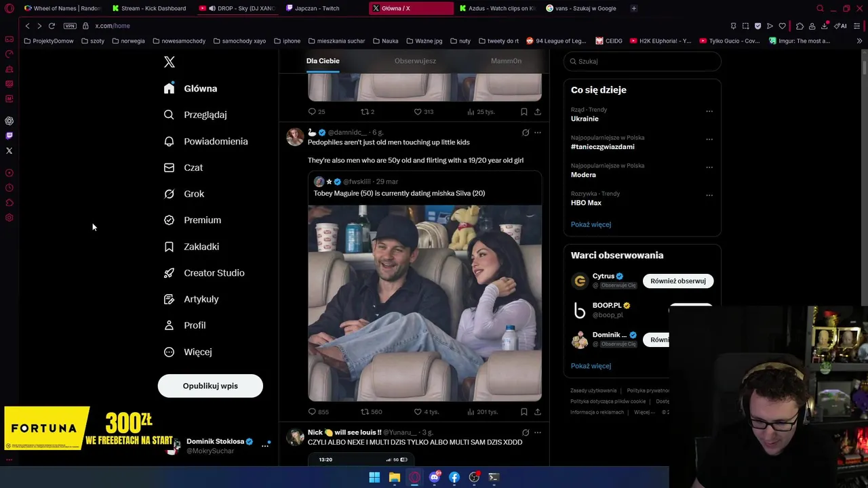
Task: Open the Ukrainie trend
Action: 585,119
